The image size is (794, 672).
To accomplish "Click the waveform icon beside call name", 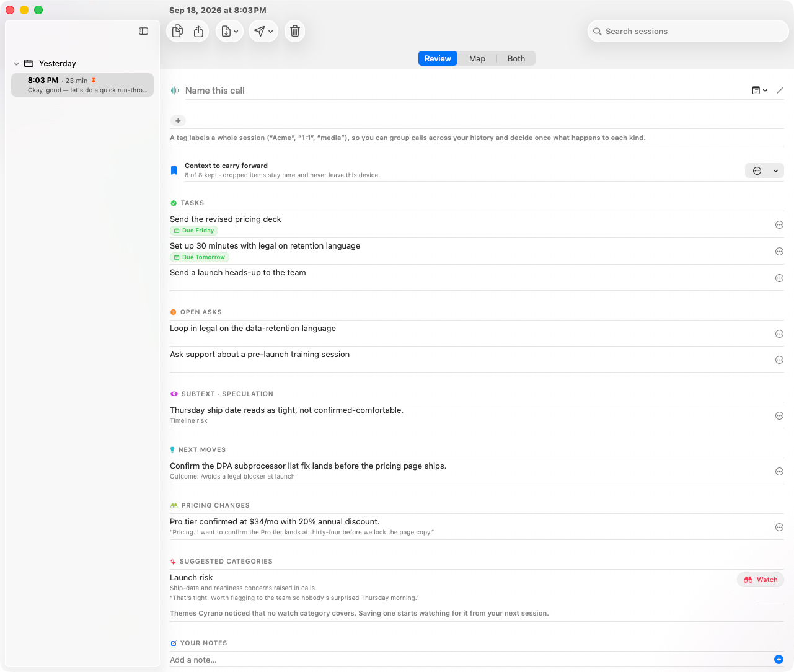I will [175, 91].
